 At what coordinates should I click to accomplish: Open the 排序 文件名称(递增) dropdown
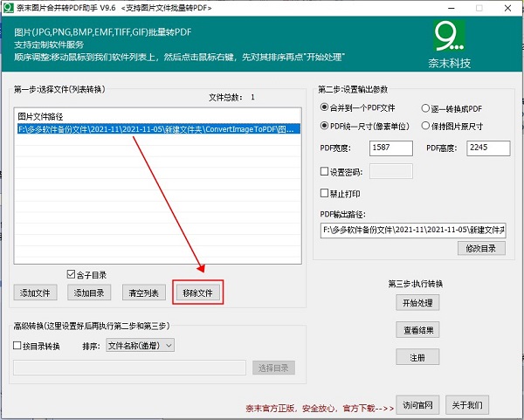coord(140,345)
